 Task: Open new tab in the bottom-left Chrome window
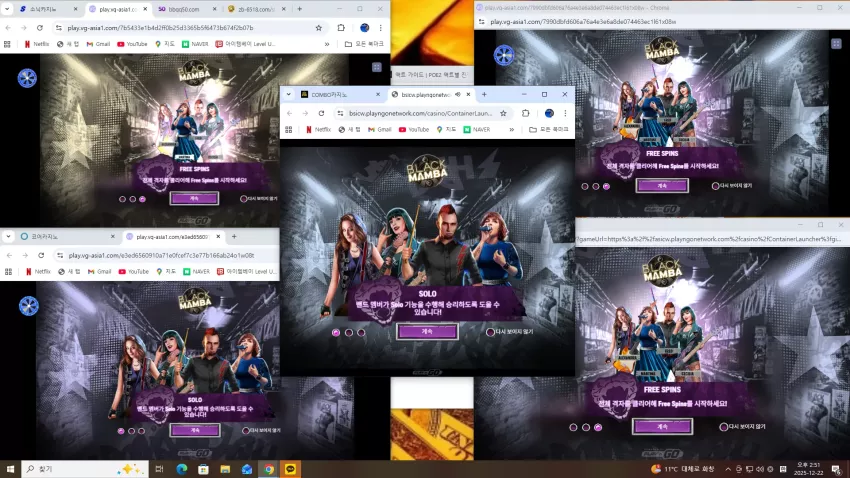tap(234, 236)
